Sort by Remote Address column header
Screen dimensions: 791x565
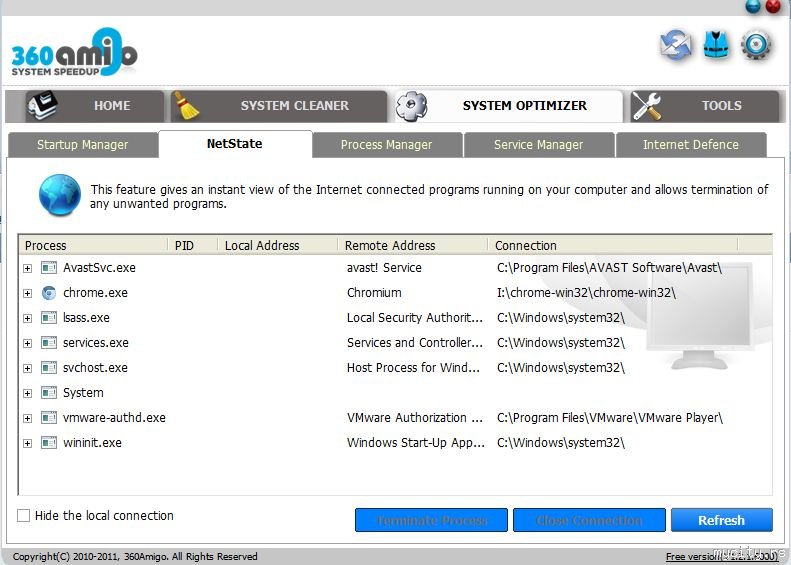point(413,245)
